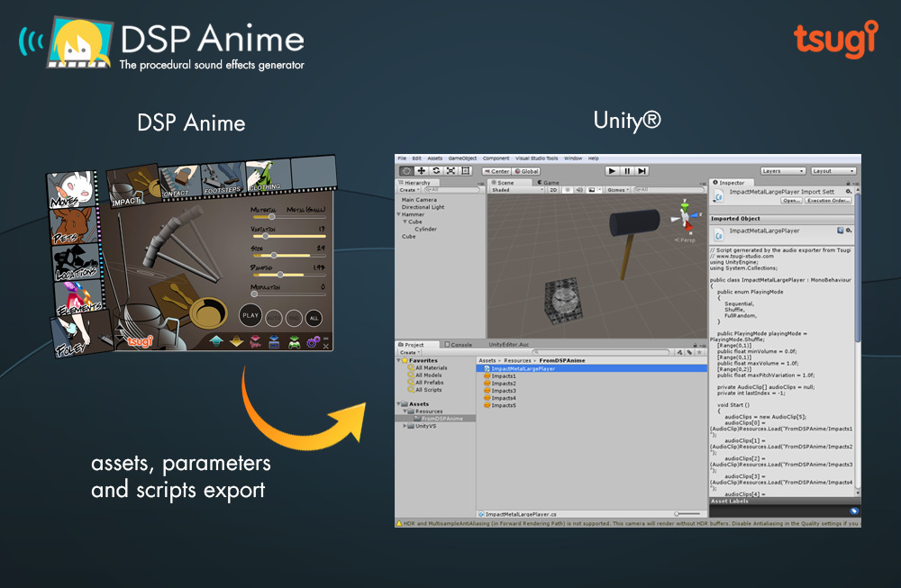Adjust the Damping slider

[x=288, y=275]
